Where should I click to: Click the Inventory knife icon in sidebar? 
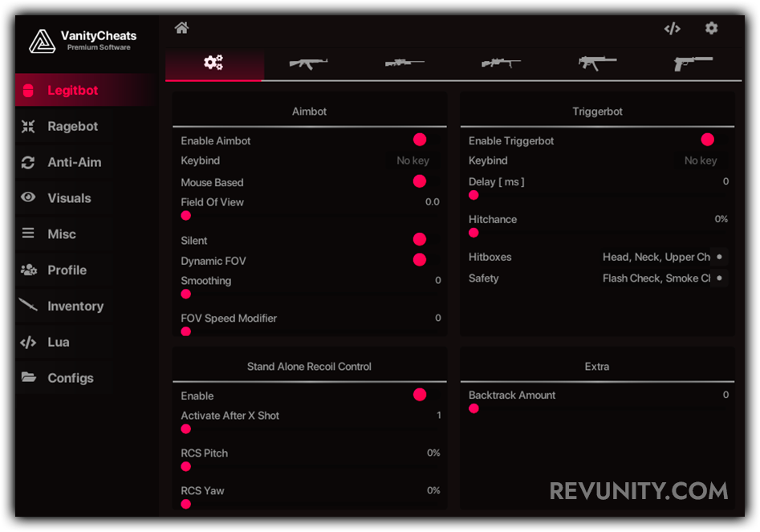(29, 306)
